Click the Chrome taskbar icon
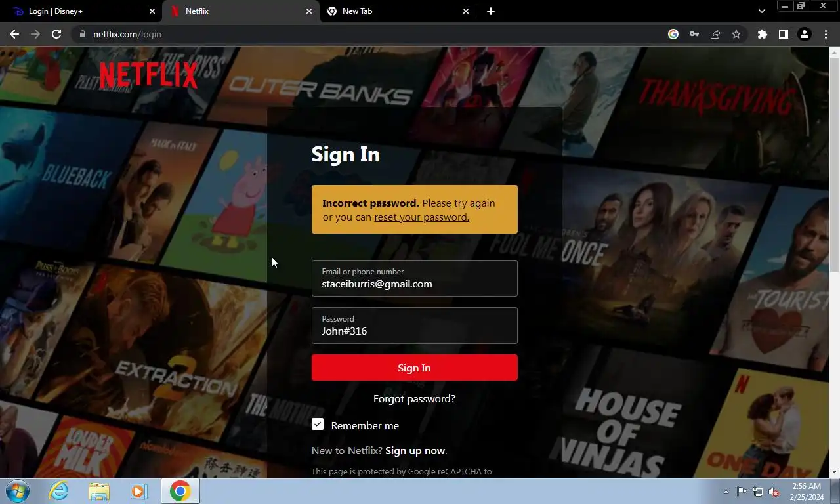 pyautogui.click(x=180, y=491)
